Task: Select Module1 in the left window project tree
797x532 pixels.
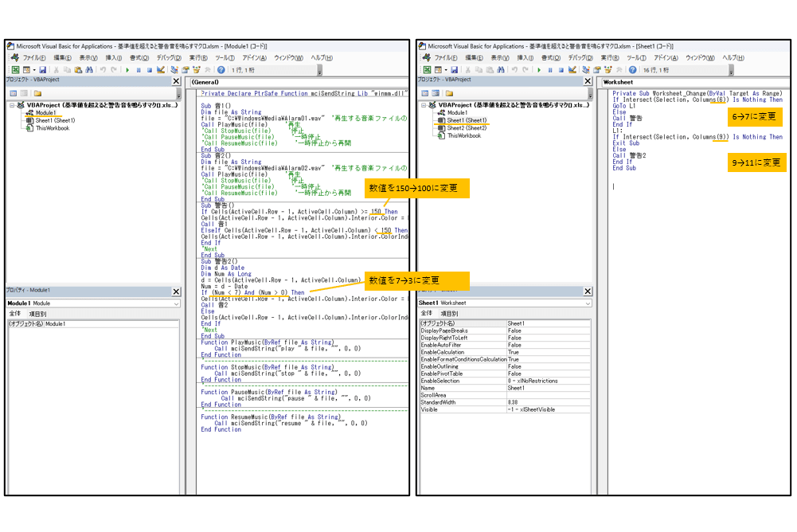Action: pyautogui.click(x=45, y=113)
